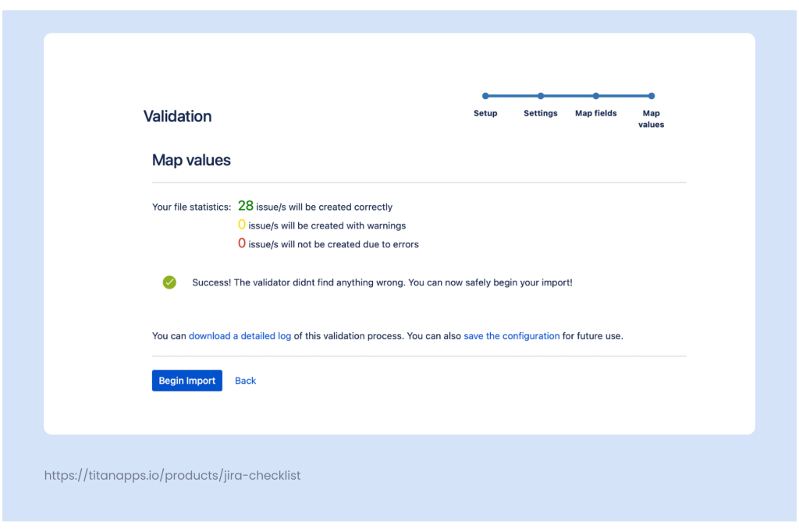Screen dimensions: 799x532
Task: Click the Settings step dot in progress tracker
Action: pos(541,96)
